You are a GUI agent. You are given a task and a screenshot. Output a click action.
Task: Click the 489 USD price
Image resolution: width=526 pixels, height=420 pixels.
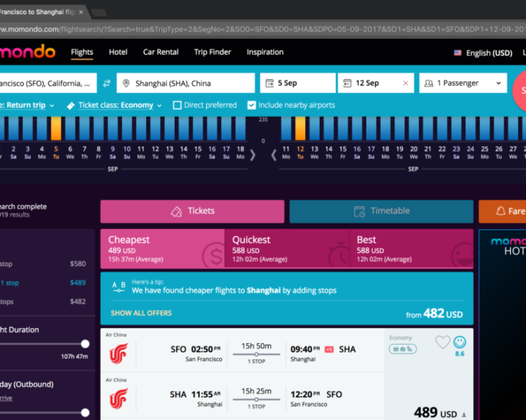(x=435, y=413)
